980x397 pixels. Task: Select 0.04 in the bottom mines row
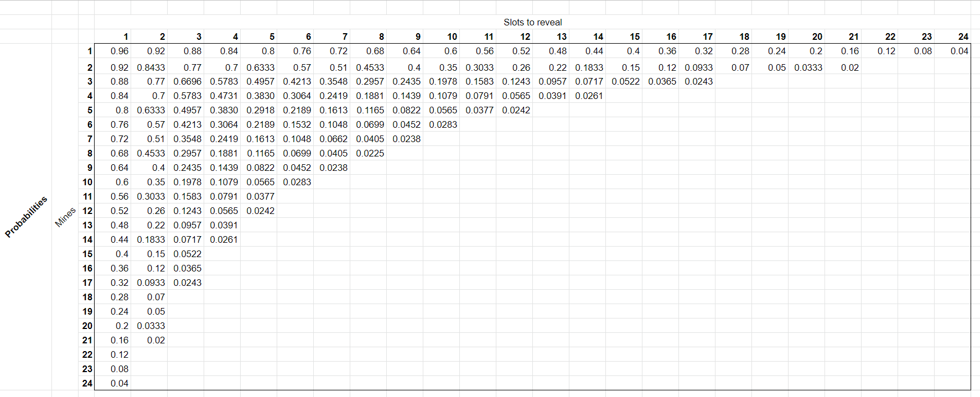(x=119, y=383)
